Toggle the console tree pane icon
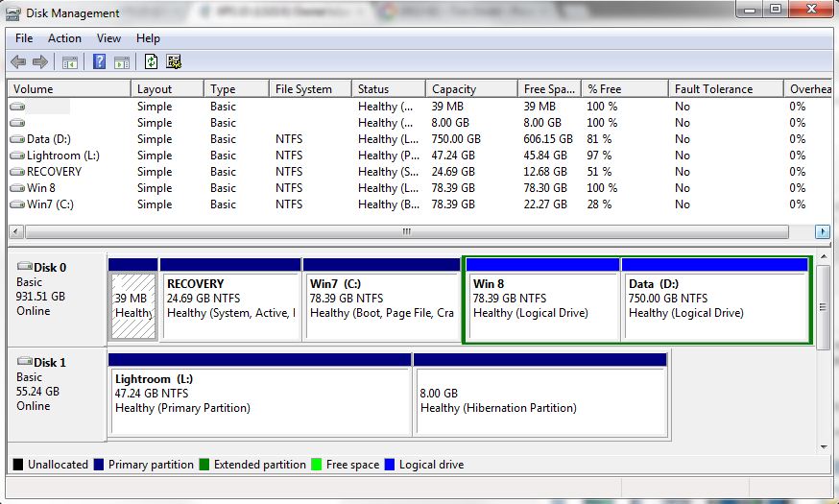839x504 pixels. [x=70, y=62]
